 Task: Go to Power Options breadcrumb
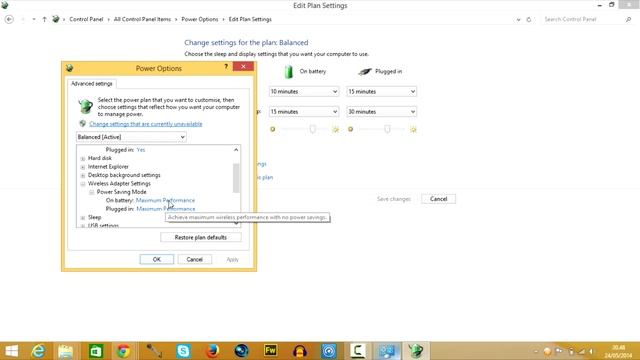point(200,19)
